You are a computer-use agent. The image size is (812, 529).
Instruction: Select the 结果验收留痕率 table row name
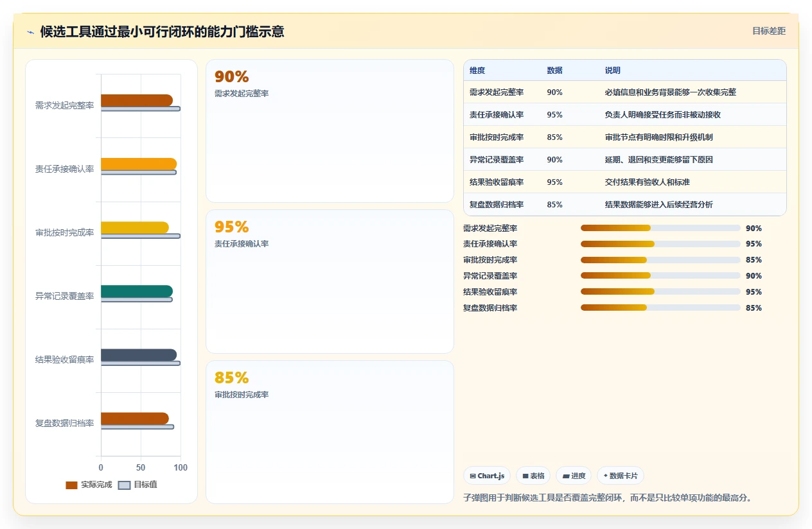coord(497,182)
